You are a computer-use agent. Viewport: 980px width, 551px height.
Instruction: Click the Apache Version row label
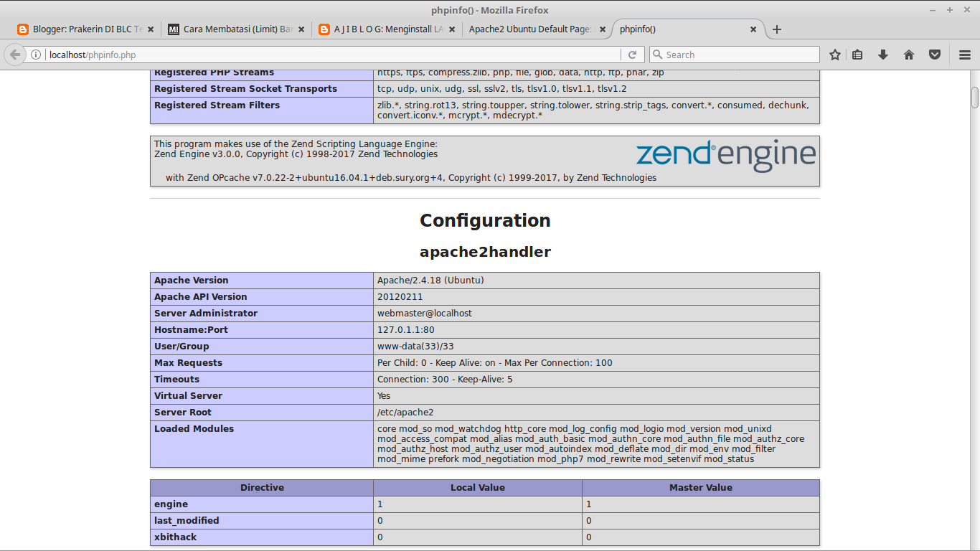tap(192, 281)
